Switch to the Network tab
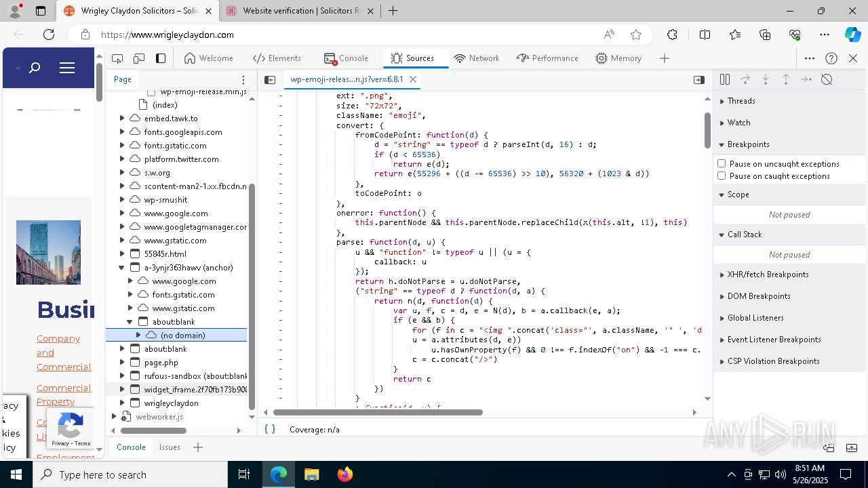 coord(477,58)
